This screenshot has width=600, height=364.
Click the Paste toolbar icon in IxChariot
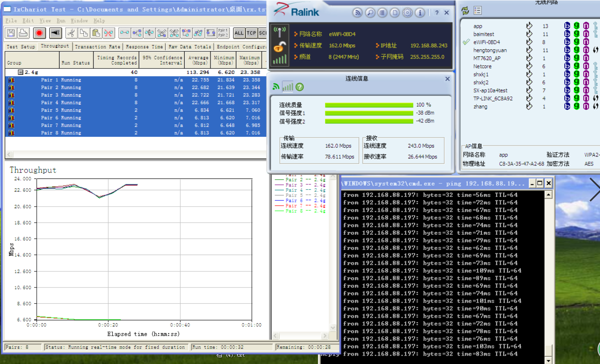pos(96,33)
